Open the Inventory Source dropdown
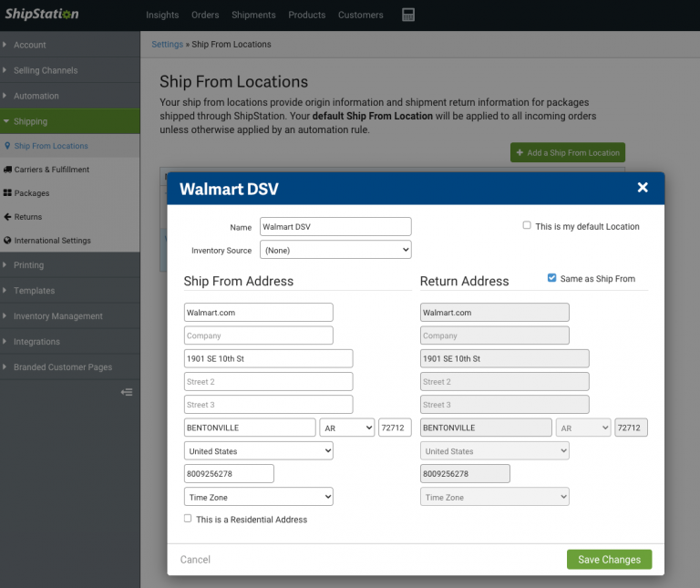700x588 pixels. coord(335,250)
